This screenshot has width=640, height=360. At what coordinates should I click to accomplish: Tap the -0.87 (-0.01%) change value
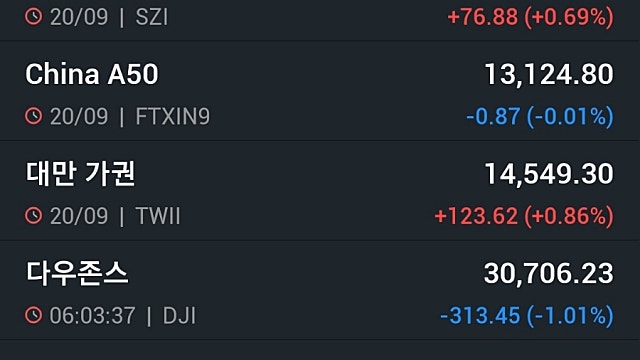click(540, 117)
